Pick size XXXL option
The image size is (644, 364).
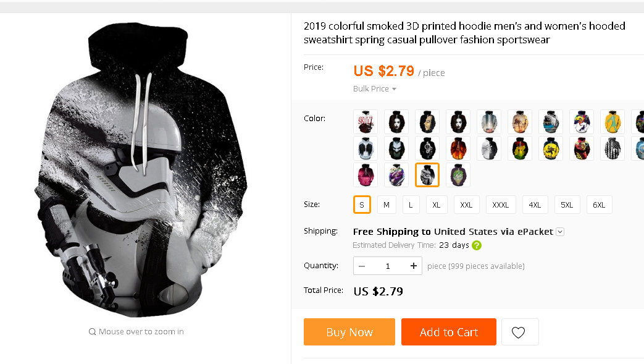pyautogui.click(x=500, y=205)
